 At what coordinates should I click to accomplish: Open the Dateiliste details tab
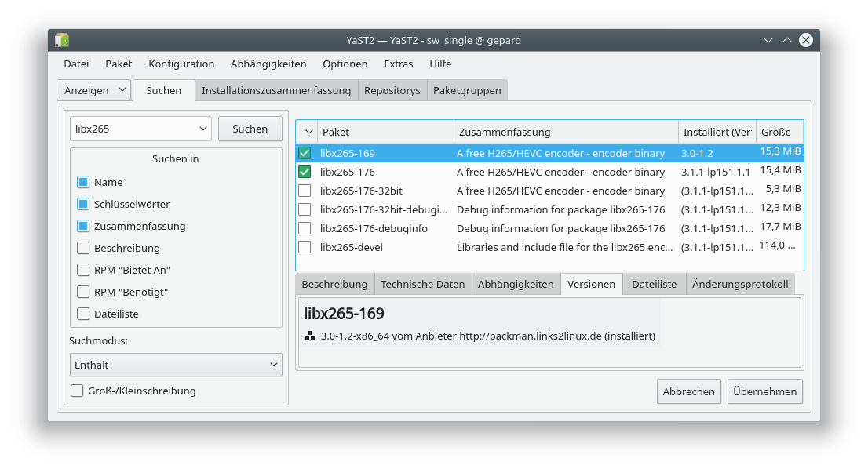point(655,284)
